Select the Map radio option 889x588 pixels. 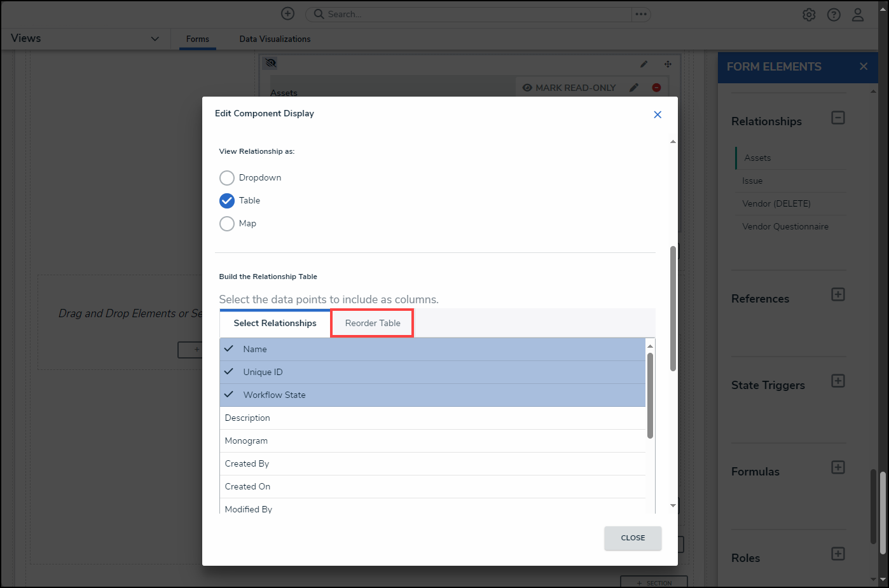(x=227, y=224)
